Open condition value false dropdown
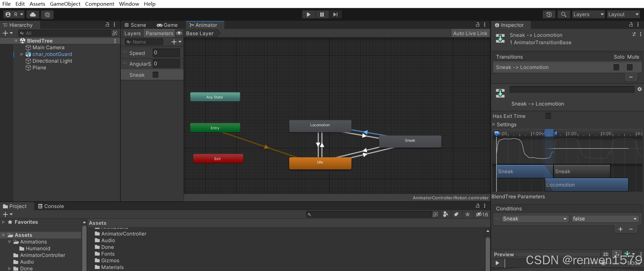 tap(605, 219)
